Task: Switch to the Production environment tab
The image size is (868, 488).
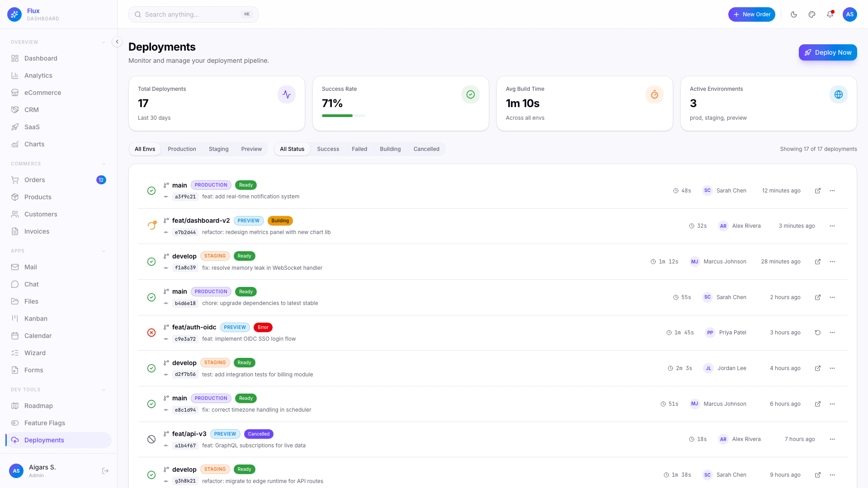Action: tap(182, 149)
